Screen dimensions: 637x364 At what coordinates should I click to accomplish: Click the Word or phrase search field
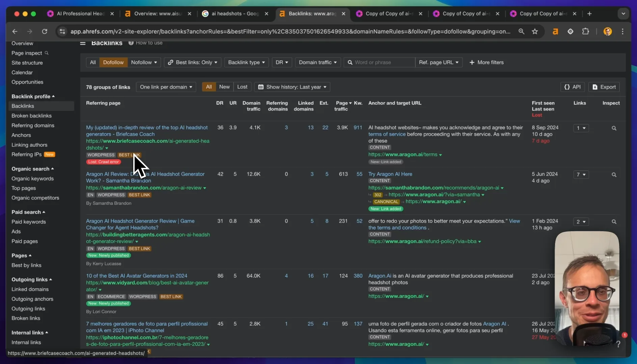[x=379, y=62]
